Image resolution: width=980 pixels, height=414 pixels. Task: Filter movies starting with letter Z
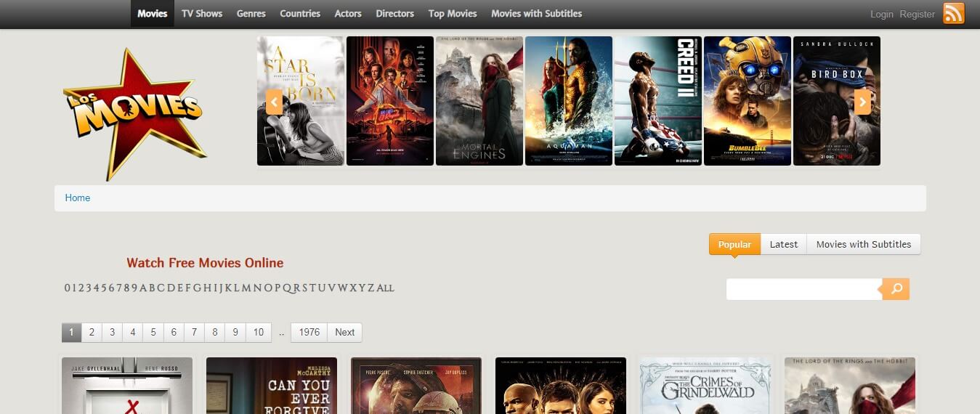pos(372,288)
